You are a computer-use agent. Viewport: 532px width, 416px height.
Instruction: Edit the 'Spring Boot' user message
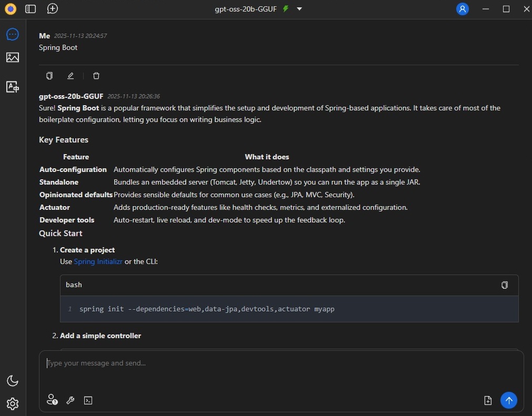[x=71, y=76]
